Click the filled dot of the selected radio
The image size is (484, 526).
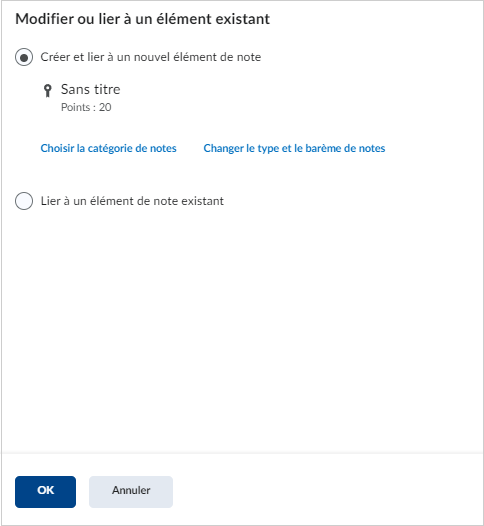pyautogui.click(x=24, y=58)
